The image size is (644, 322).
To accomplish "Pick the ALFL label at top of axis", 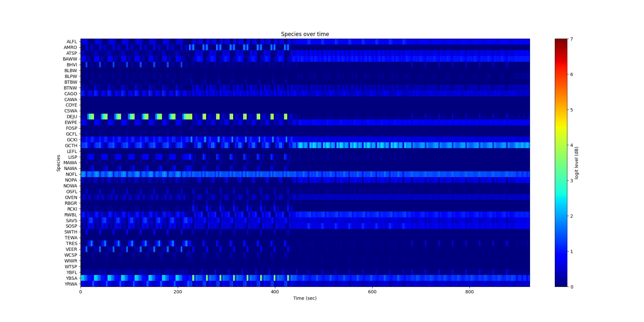I will 72,42.
